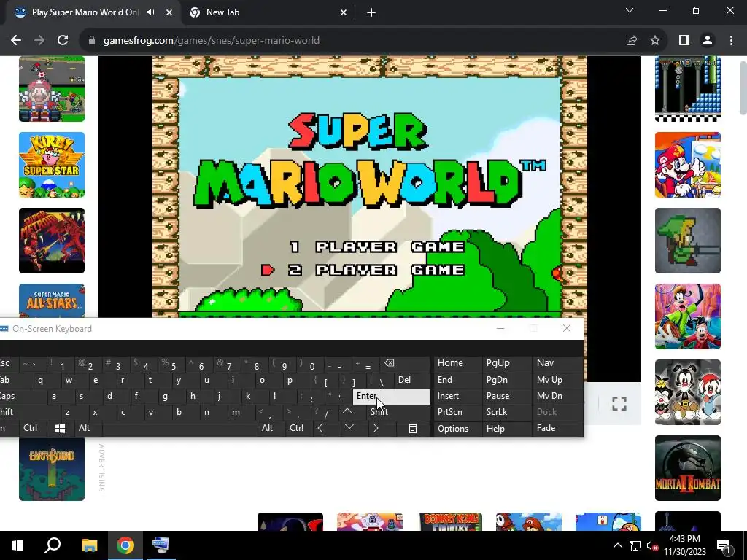Open the Super Metroid game thumbnail
This screenshot has width=747, height=560.
point(52,241)
